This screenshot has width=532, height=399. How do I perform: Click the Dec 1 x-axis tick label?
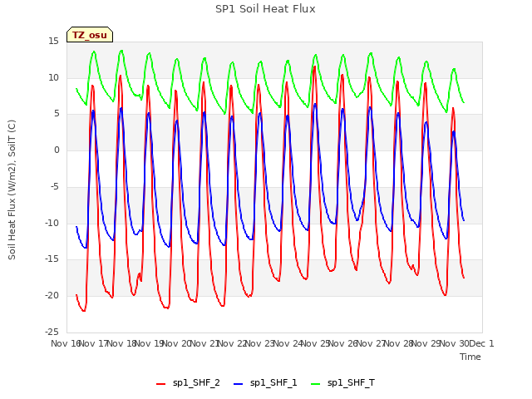coord(481,343)
